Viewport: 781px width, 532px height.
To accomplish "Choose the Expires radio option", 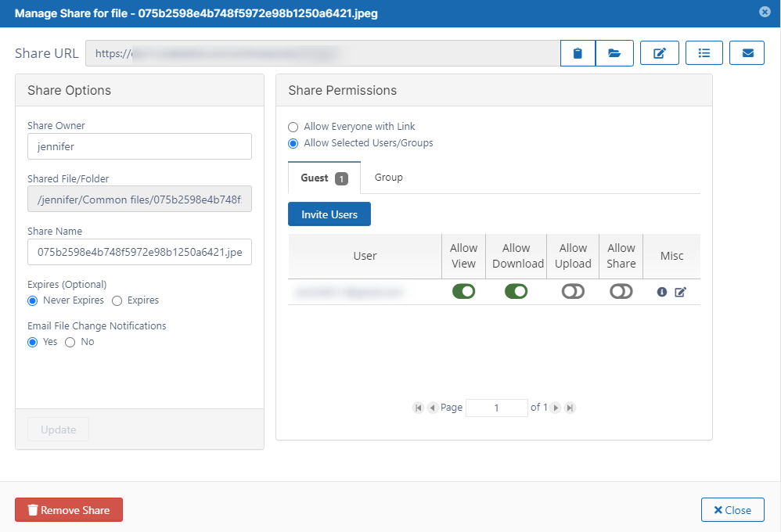I will (117, 300).
